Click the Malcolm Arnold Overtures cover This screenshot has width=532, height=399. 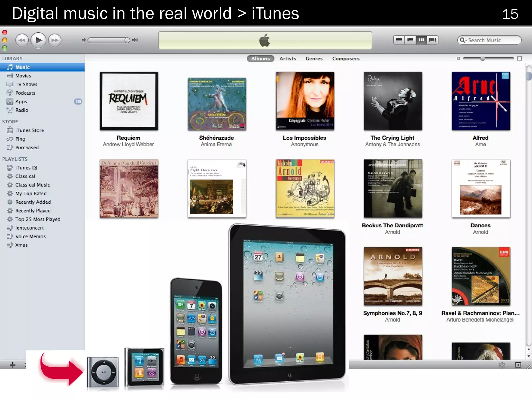point(305,189)
